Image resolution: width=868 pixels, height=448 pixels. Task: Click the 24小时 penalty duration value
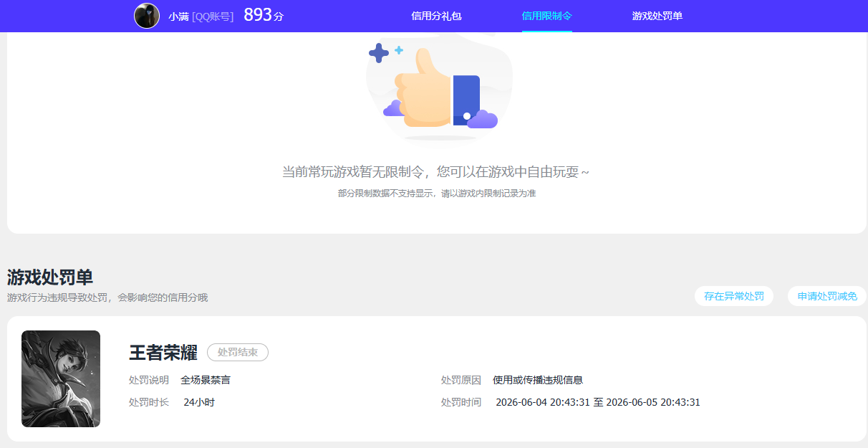pyautogui.click(x=199, y=402)
